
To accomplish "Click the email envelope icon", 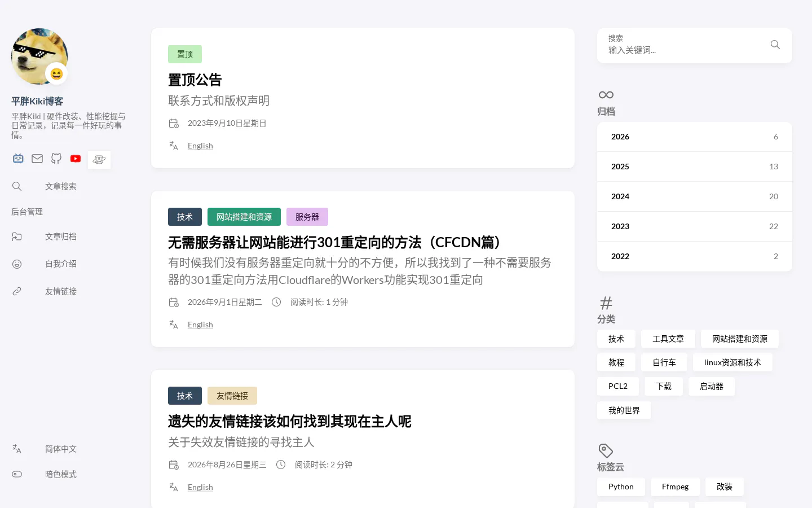I will point(37,159).
